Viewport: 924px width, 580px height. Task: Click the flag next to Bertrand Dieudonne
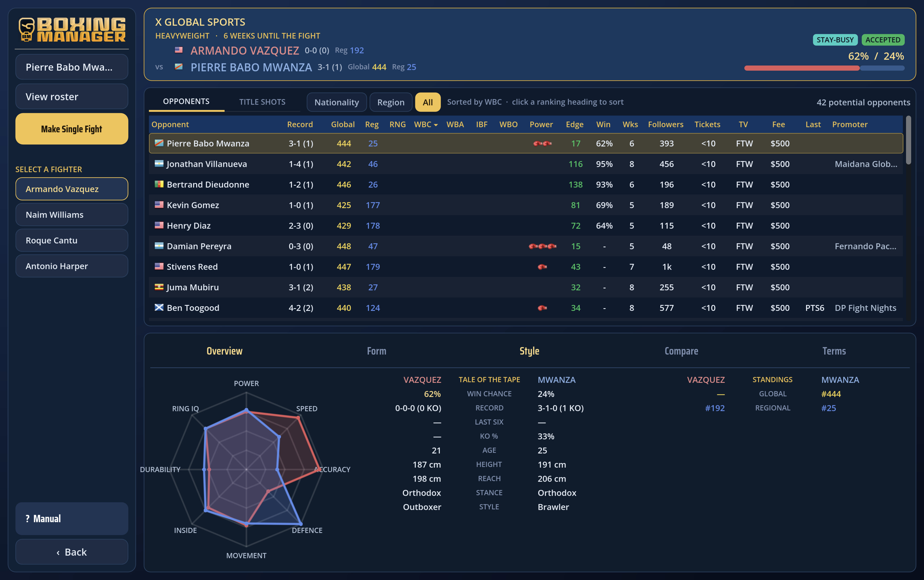tap(159, 184)
